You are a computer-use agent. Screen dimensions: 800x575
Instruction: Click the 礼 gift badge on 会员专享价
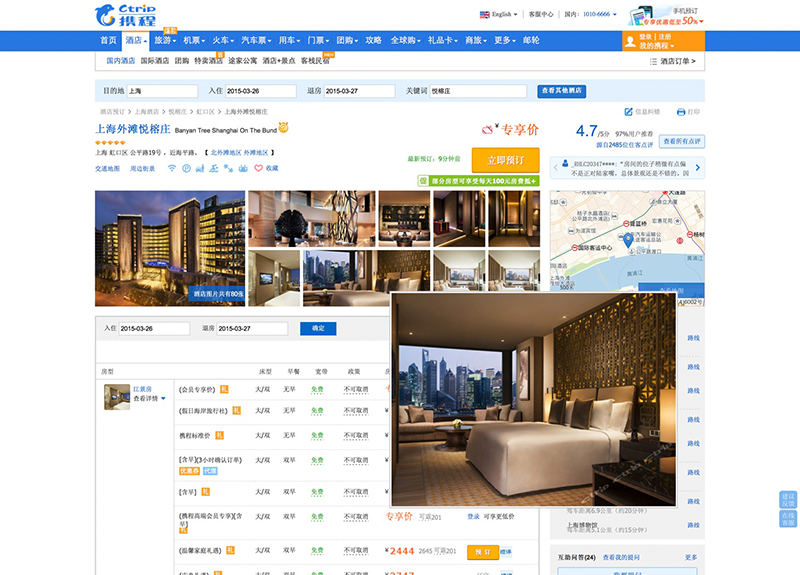(224, 389)
